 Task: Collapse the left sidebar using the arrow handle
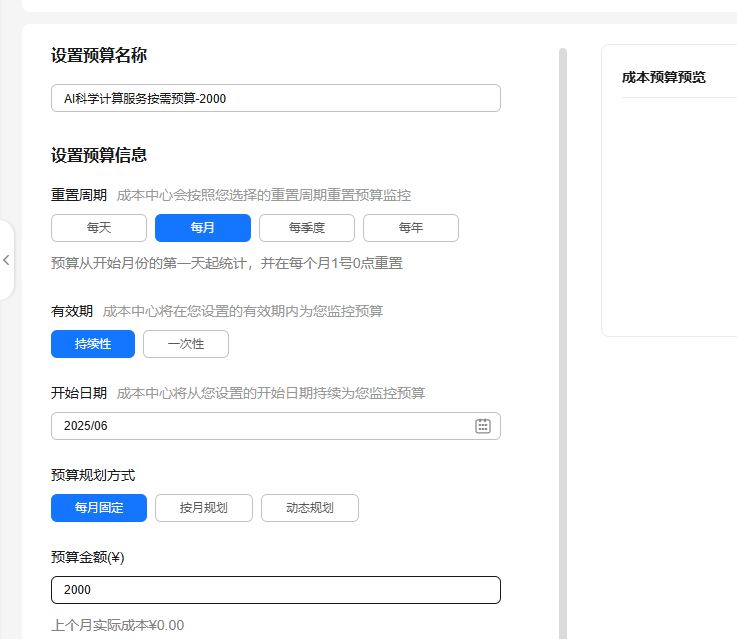6,260
